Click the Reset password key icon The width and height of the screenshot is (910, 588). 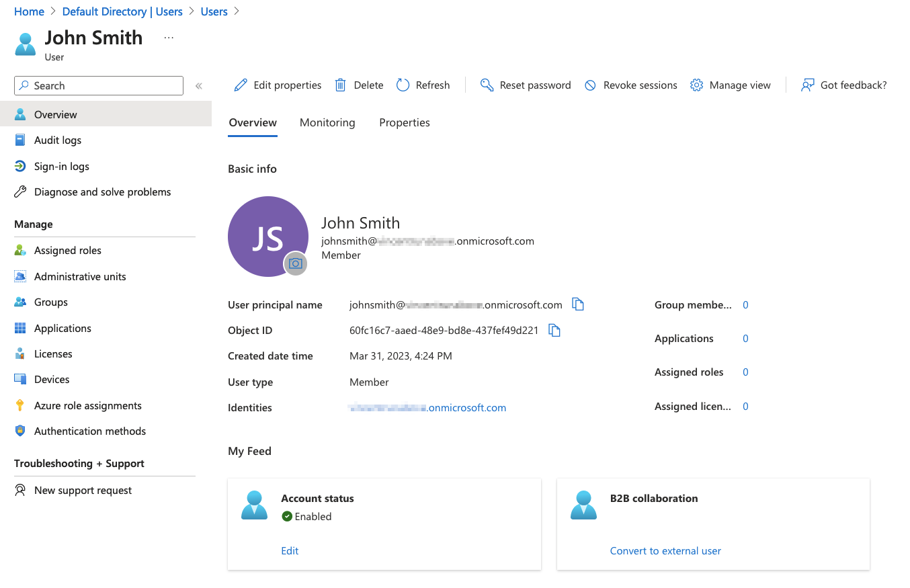point(487,85)
